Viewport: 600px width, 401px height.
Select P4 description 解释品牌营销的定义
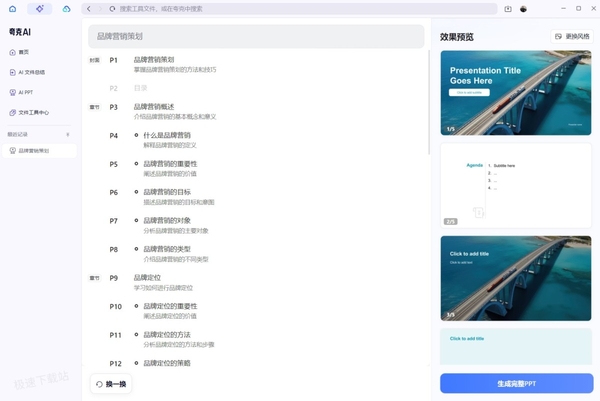click(170, 145)
